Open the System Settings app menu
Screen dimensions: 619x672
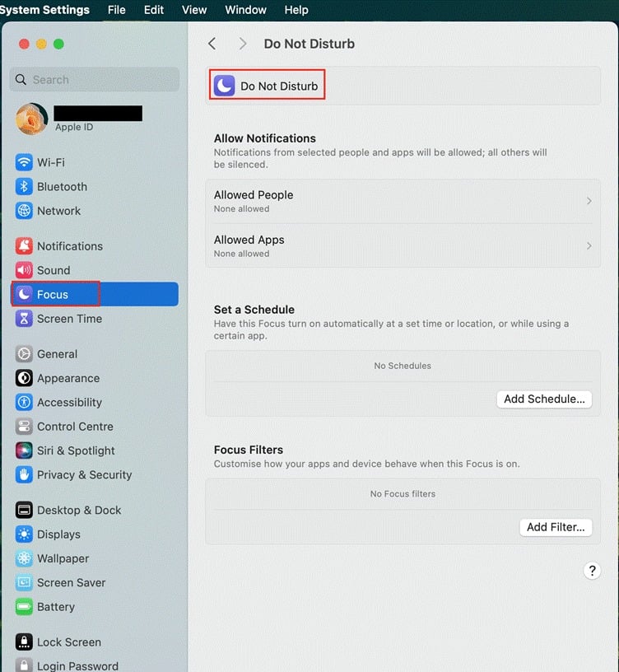click(x=44, y=10)
